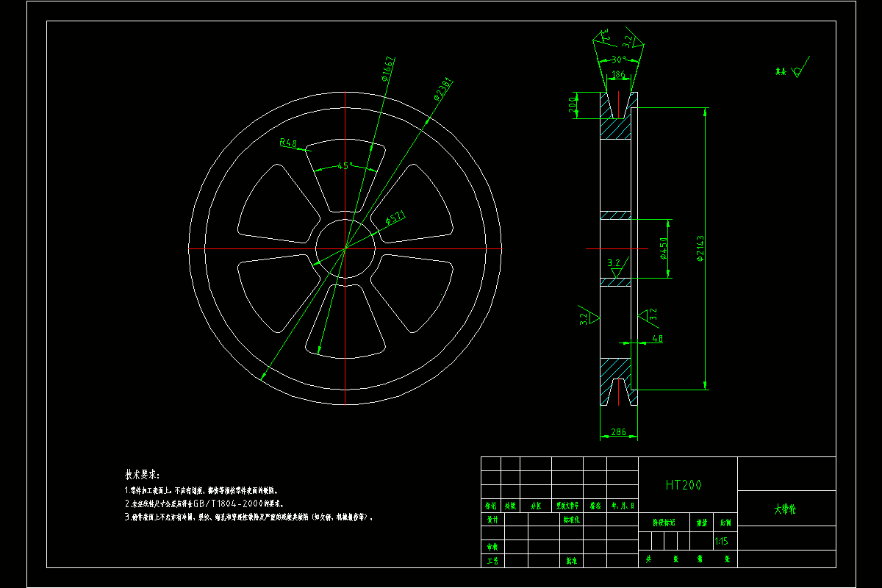Viewport: 882px width, 588px height.
Task: Click the 分区 title block cell
Action: click(x=536, y=506)
